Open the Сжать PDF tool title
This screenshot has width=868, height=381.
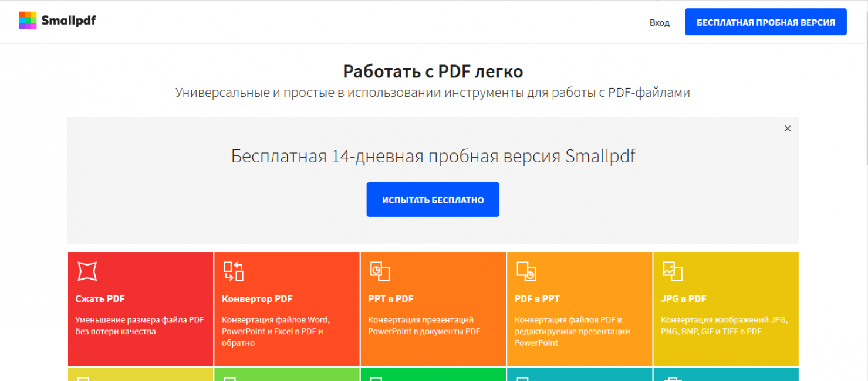point(100,298)
